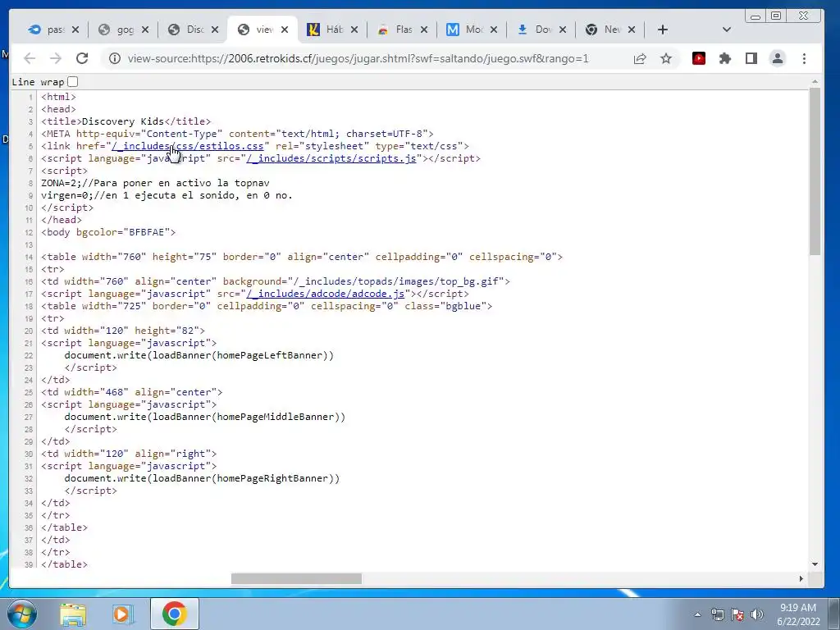Open the Extensions puzzle icon
840x630 pixels.
click(x=725, y=58)
